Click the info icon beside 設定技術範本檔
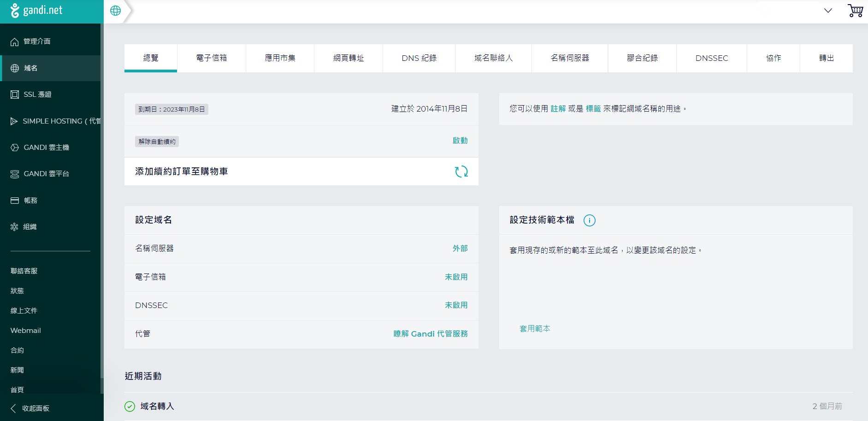 point(590,220)
